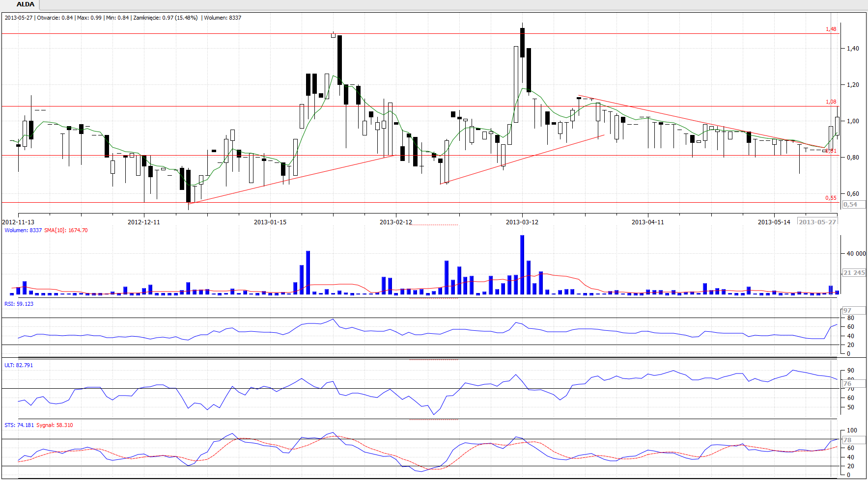Select the Wolumen: 8337 indicator label
The image size is (868, 480).
point(23,230)
